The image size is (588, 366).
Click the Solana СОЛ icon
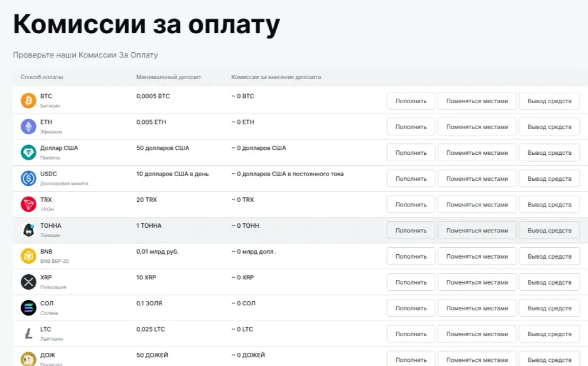pyautogui.click(x=29, y=307)
